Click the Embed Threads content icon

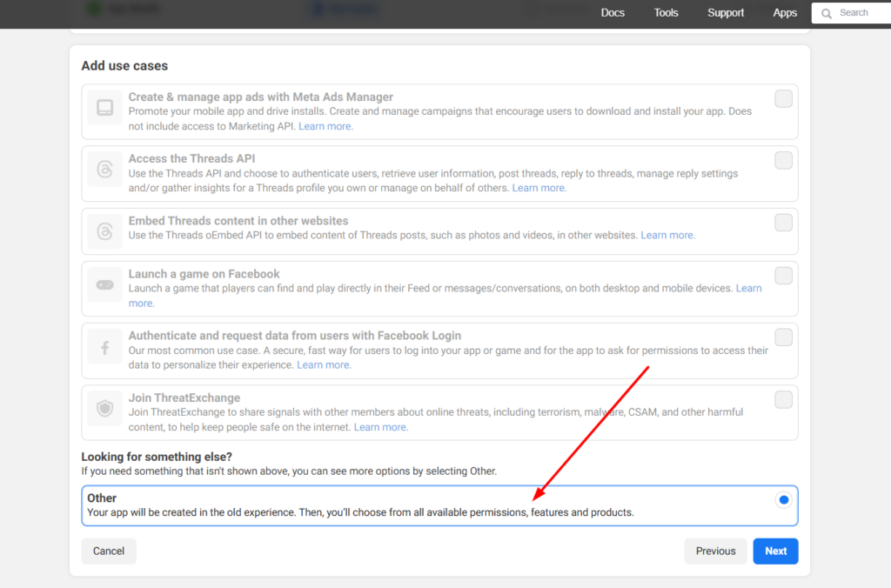(104, 232)
